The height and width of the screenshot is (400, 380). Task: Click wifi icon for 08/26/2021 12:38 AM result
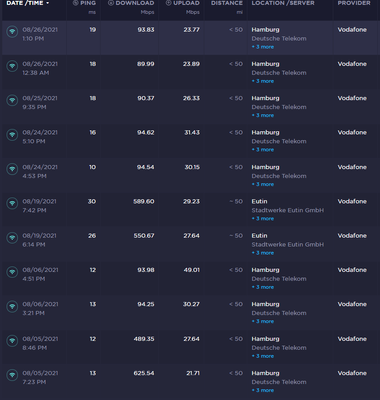pyautogui.click(x=12, y=66)
